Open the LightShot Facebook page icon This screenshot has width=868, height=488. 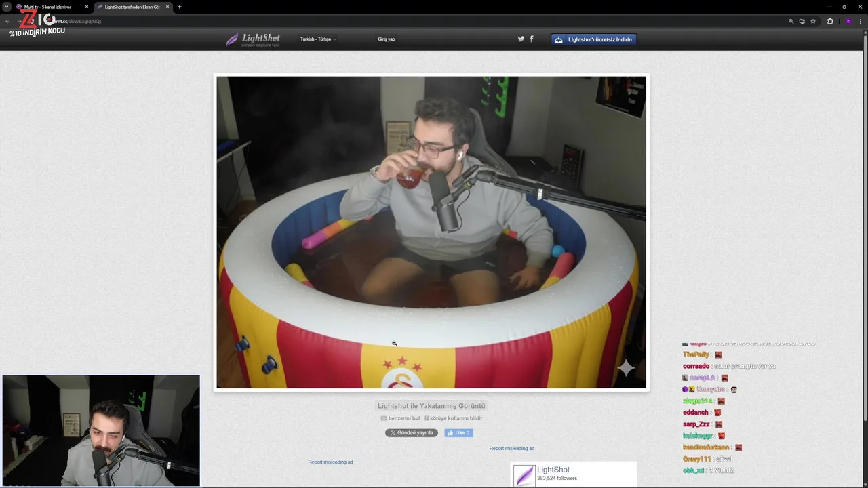(x=531, y=39)
